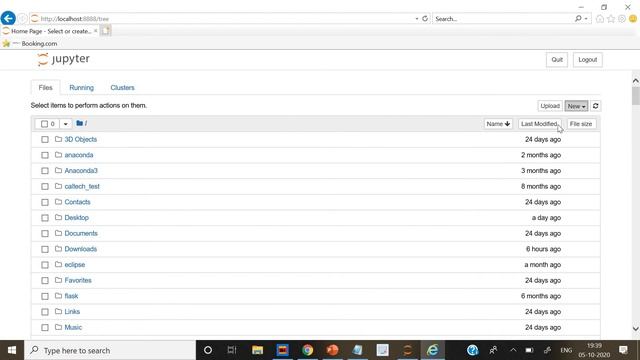Tick the Downloads folder checkbox
This screenshot has width=640, height=360.
[45, 249]
